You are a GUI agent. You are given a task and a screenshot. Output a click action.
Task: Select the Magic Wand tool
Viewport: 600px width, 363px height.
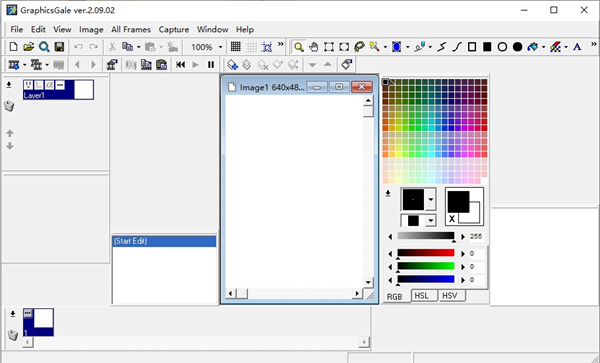click(374, 47)
